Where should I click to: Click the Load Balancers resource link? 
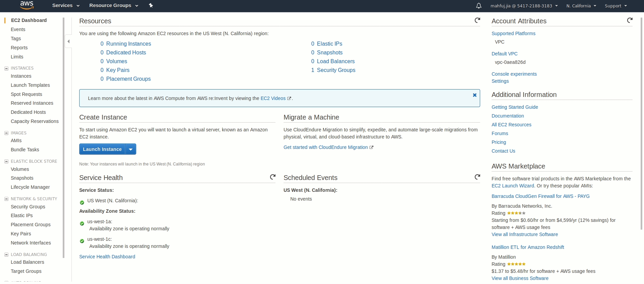click(x=336, y=61)
